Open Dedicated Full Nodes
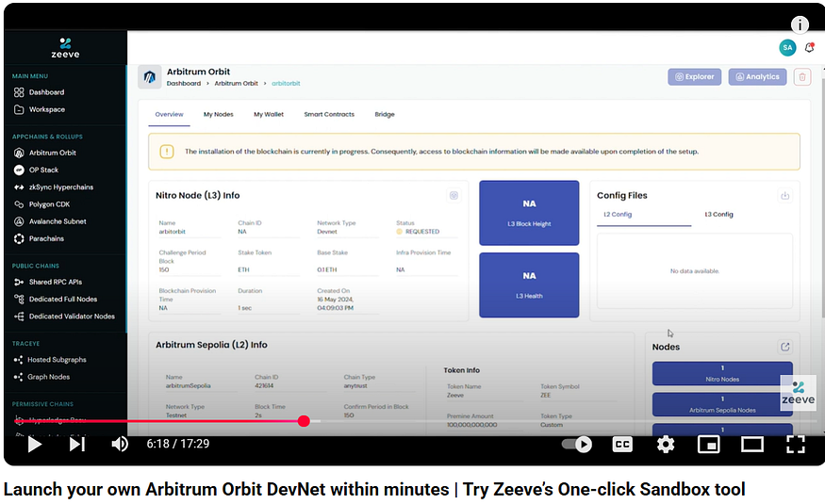Viewport: 825px width, 504px height. point(56,299)
